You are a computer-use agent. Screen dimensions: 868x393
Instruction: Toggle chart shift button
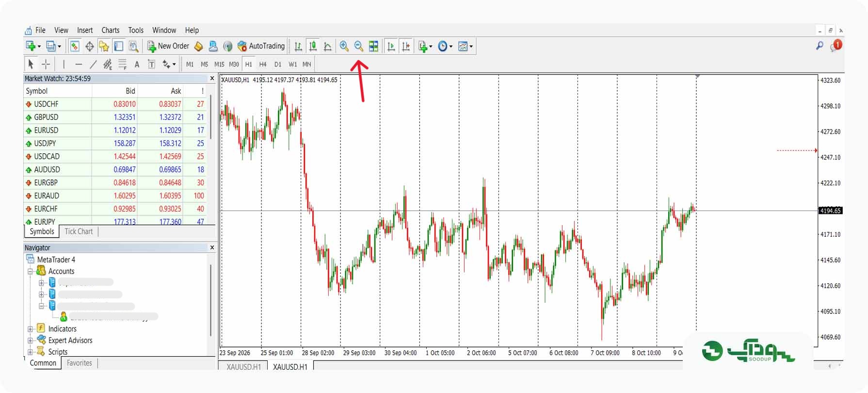click(406, 46)
